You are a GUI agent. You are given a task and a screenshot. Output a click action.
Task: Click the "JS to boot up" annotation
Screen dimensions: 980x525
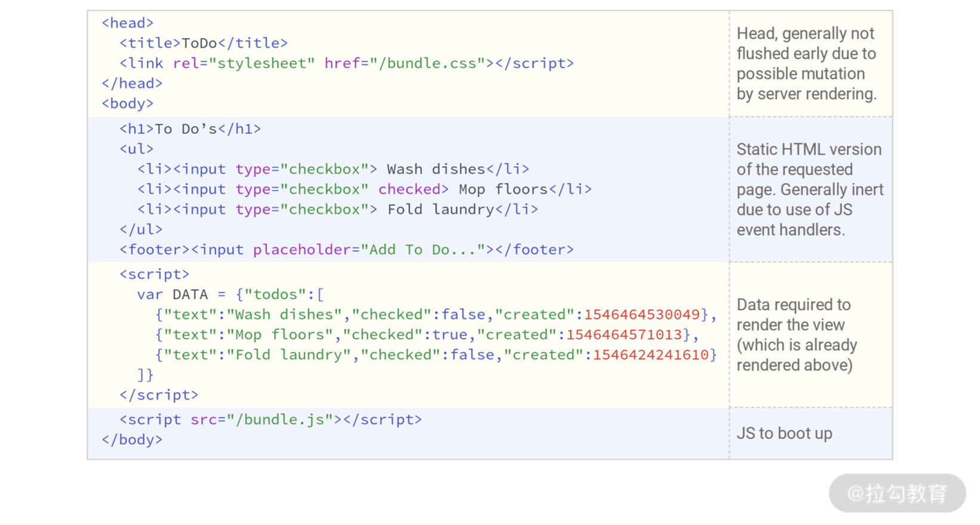(x=784, y=434)
